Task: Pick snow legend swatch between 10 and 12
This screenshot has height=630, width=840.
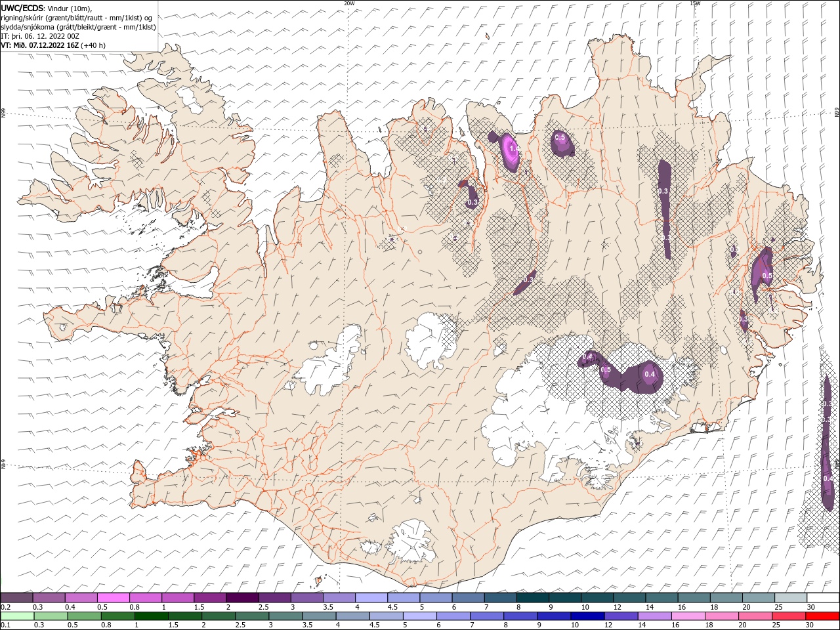Action: tap(597, 598)
